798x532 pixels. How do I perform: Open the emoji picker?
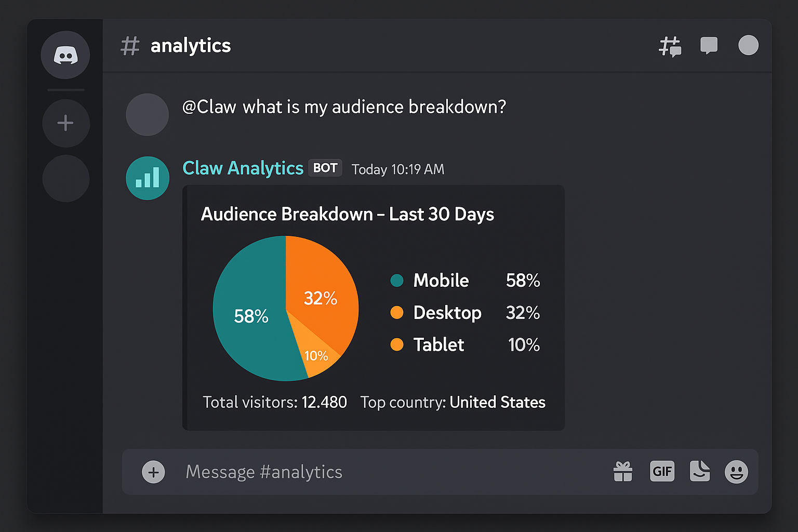coord(737,471)
